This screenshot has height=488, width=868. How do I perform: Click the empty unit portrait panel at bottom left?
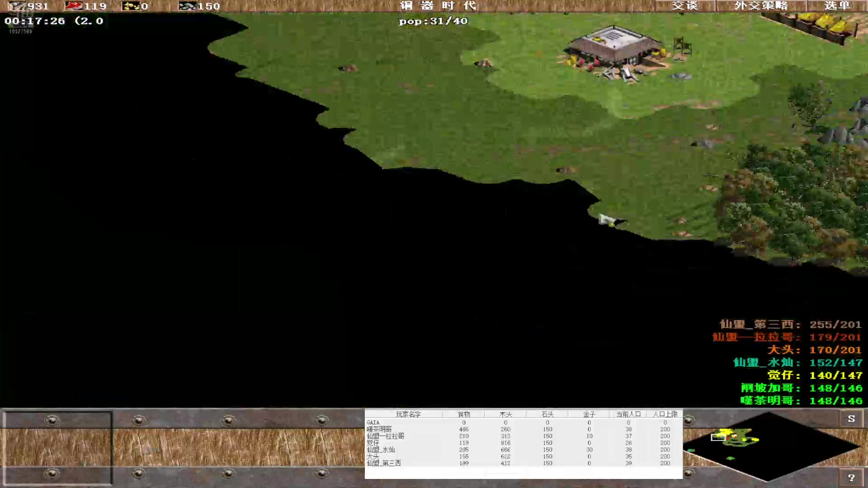pos(57,447)
